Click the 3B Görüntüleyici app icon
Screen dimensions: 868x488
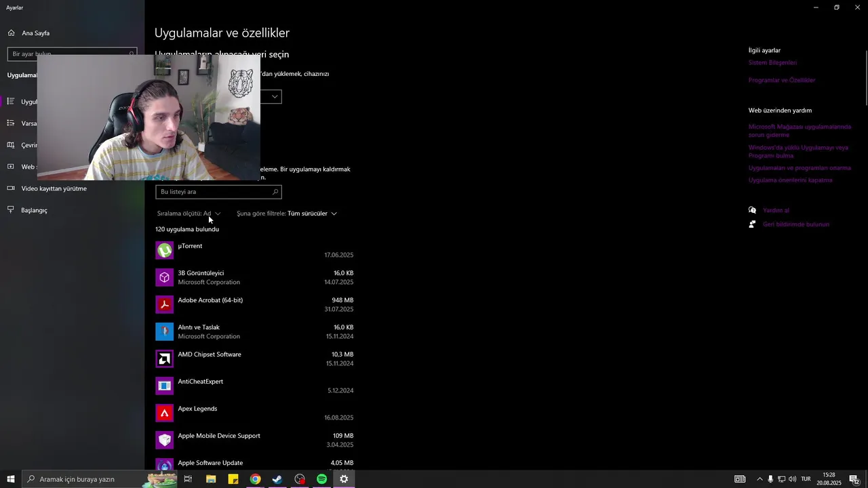click(x=164, y=277)
